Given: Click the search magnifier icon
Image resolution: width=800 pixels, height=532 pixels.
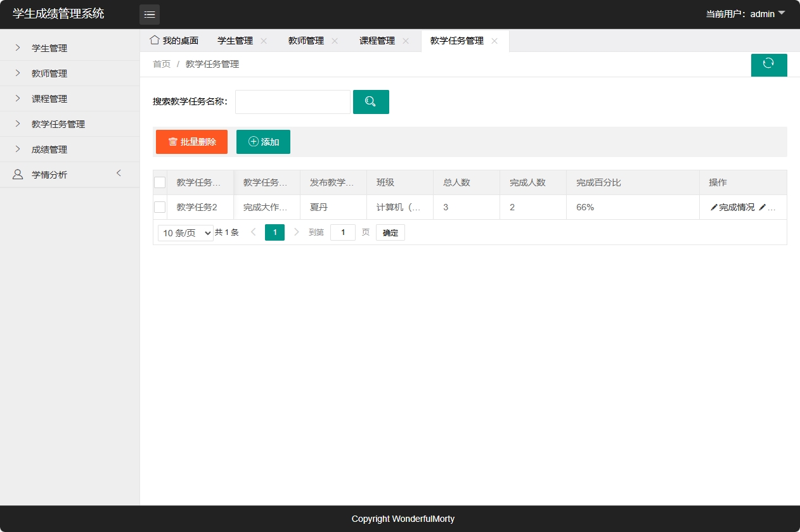Looking at the screenshot, I should click(x=371, y=101).
